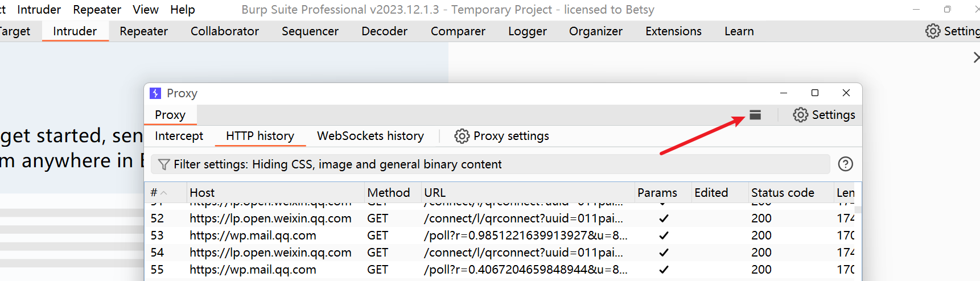Switch to the Learn tab
The height and width of the screenshot is (281, 980).
tap(739, 31)
